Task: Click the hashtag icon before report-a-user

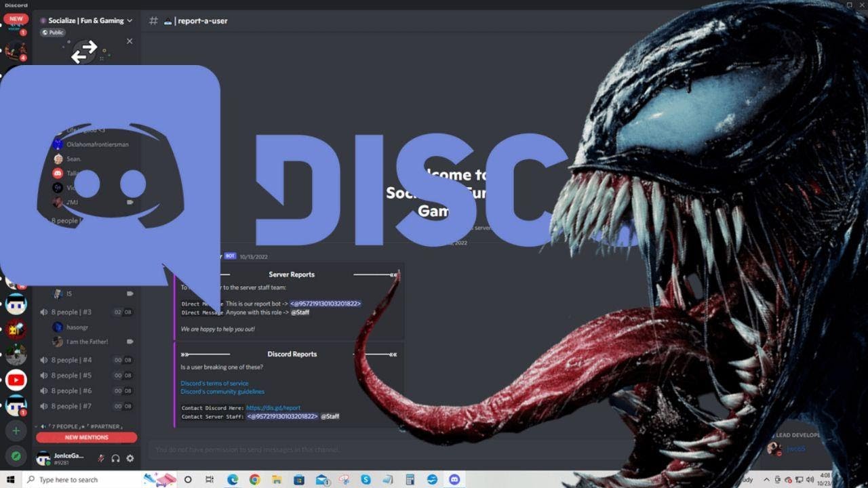Action: pos(153,20)
